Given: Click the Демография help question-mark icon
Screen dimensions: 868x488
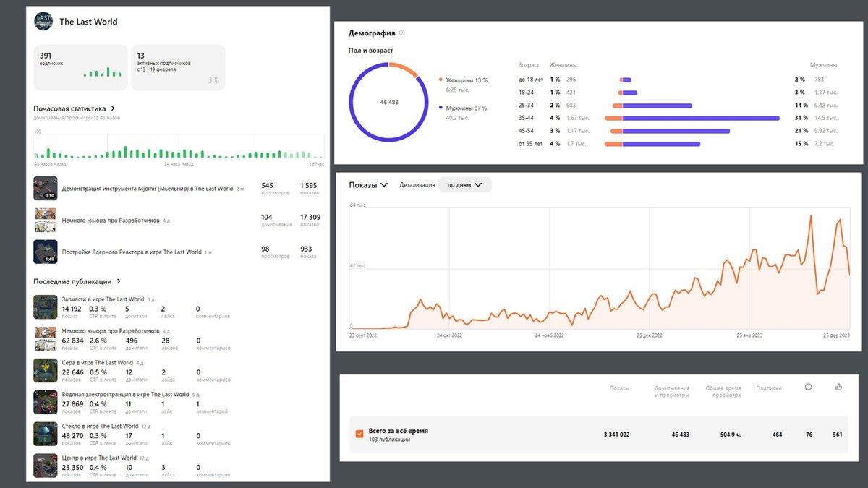Looking at the screenshot, I should tap(402, 33).
